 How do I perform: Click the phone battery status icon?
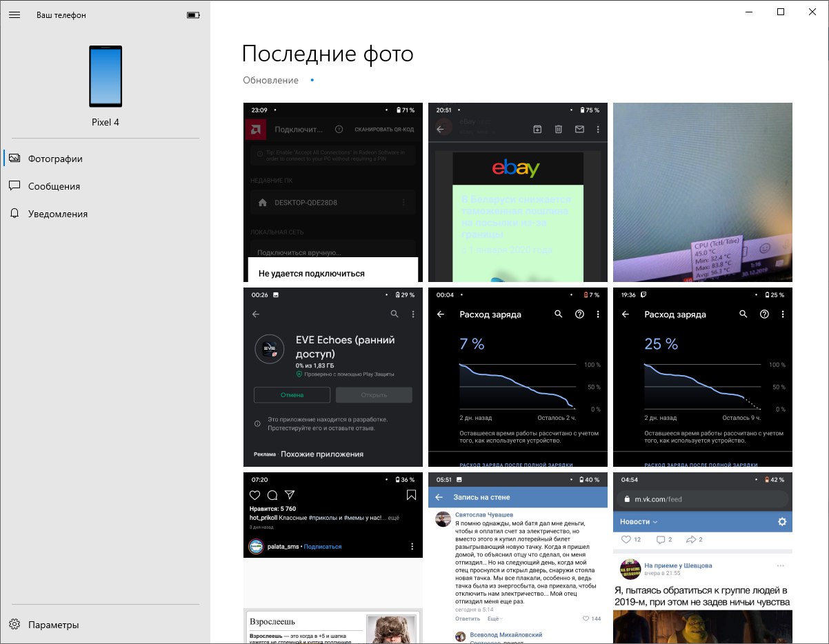(x=193, y=15)
